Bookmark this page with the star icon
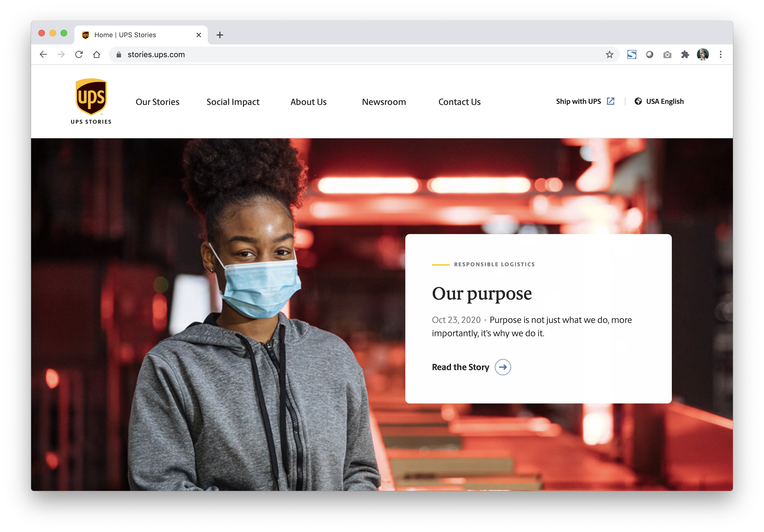The image size is (764, 532). [x=609, y=54]
